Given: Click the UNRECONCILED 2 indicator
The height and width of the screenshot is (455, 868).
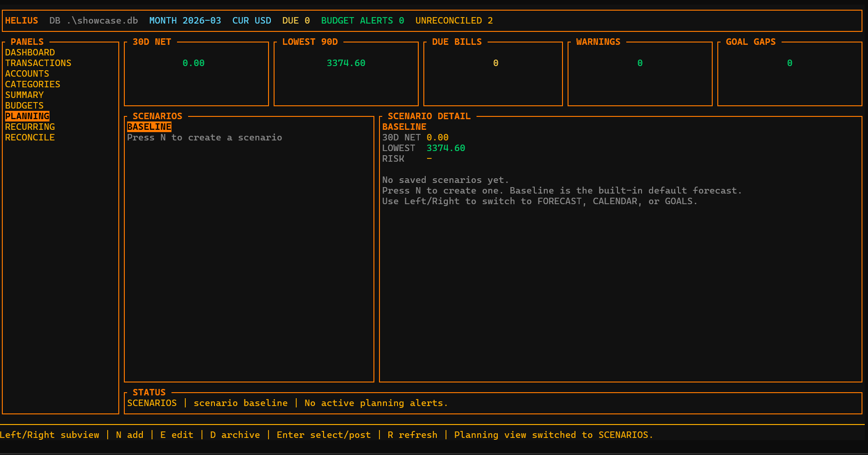Looking at the screenshot, I should pos(454,21).
